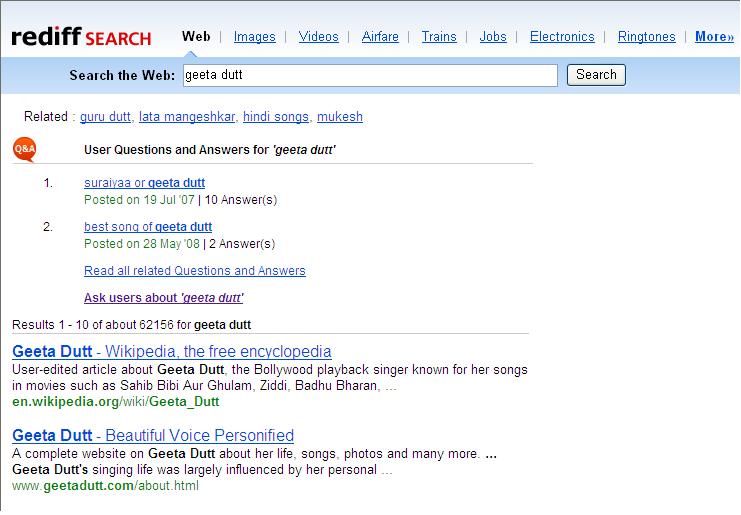
Task: Select the Web tab
Action: pyautogui.click(x=196, y=36)
